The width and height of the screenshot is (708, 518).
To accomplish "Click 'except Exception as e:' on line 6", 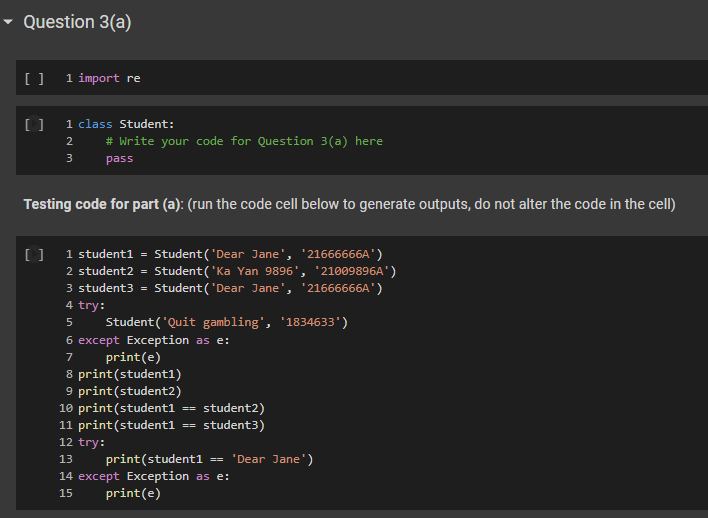I will (x=154, y=340).
